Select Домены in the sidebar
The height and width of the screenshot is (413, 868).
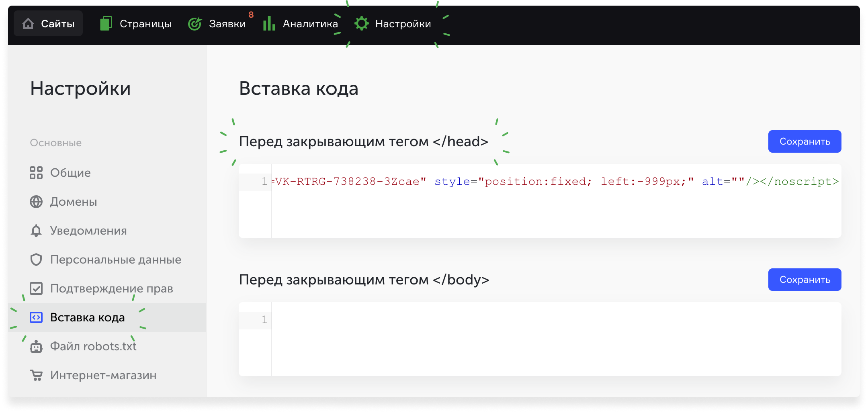tap(107, 202)
